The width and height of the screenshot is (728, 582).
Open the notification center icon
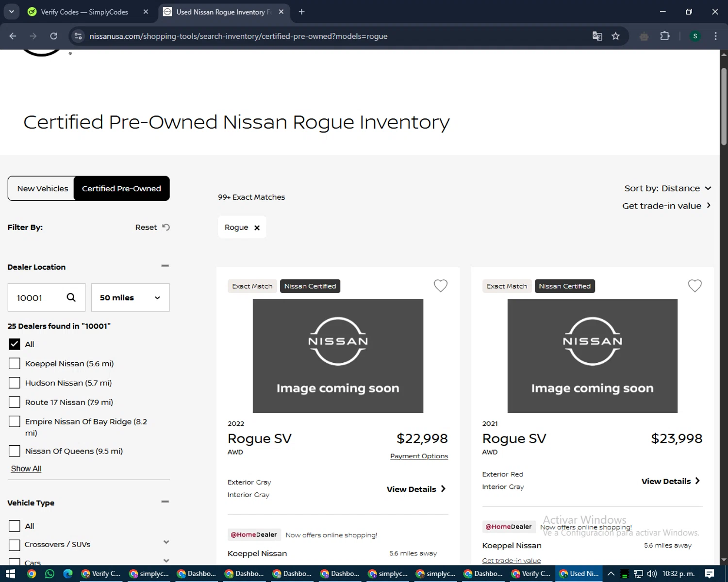[710, 574]
